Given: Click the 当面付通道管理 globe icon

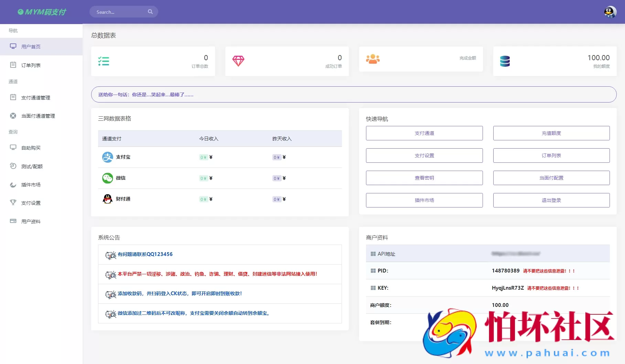Looking at the screenshot, I should pyautogui.click(x=13, y=116).
